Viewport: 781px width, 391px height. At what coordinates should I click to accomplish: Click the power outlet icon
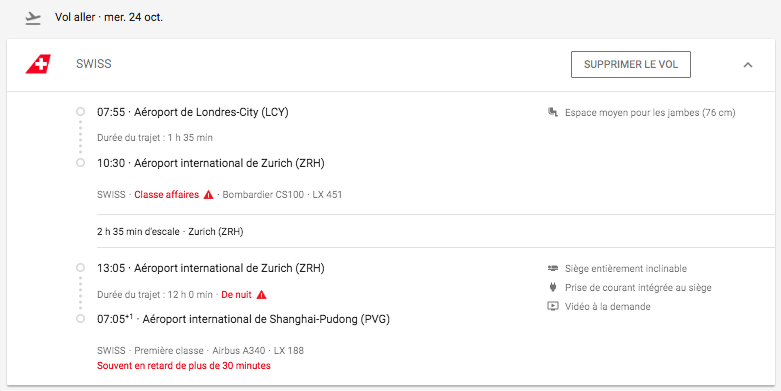click(552, 287)
